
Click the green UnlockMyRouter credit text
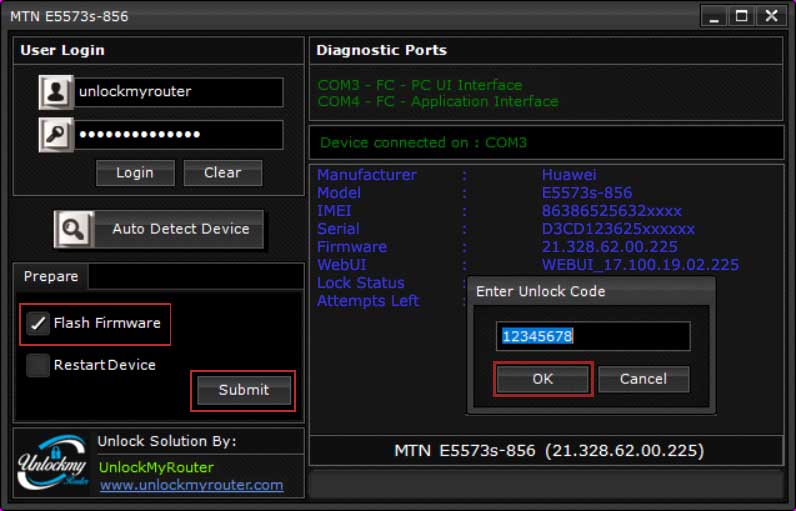(156, 467)
